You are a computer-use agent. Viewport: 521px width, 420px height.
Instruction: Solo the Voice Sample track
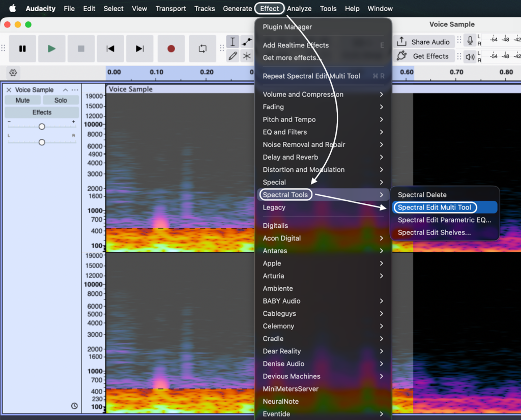61,100
